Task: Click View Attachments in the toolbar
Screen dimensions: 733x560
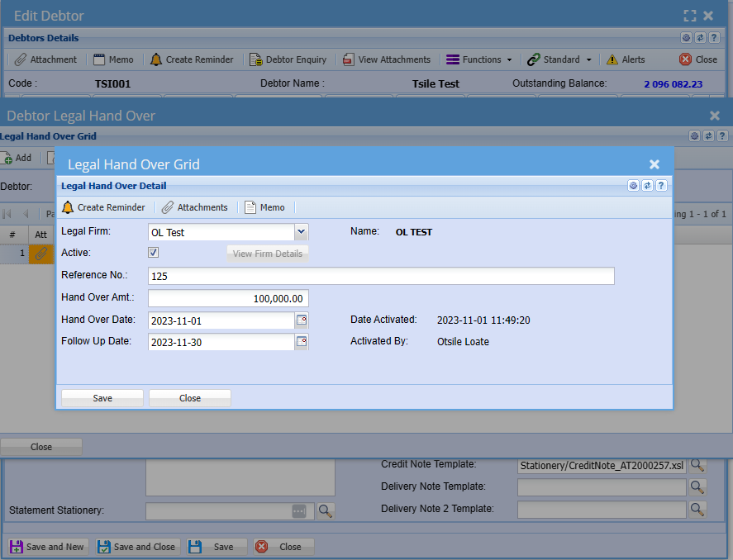Action: coord(386,59)
